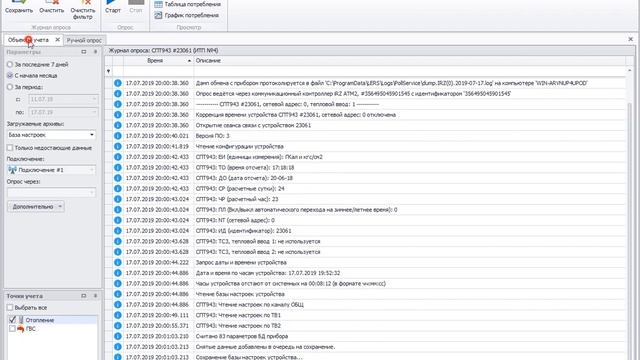
Task: Click info icon on СПТ943: ЧР row
Action: coord(118,199)
